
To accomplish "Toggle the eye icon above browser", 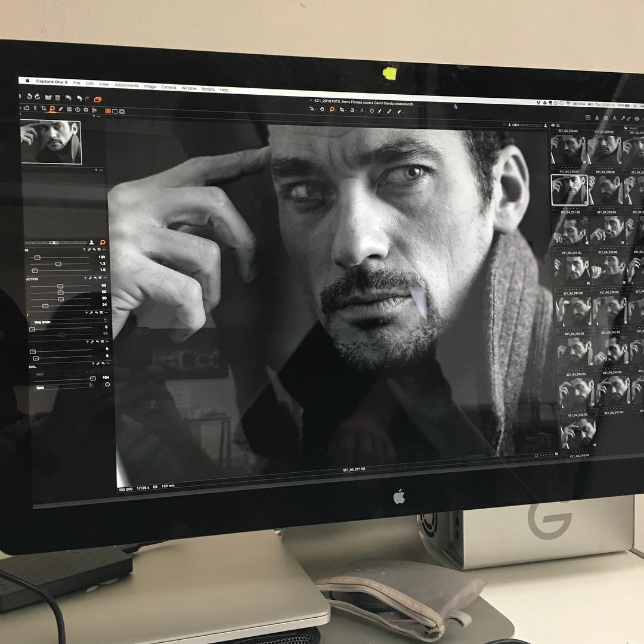I will (x=553, y=125).
